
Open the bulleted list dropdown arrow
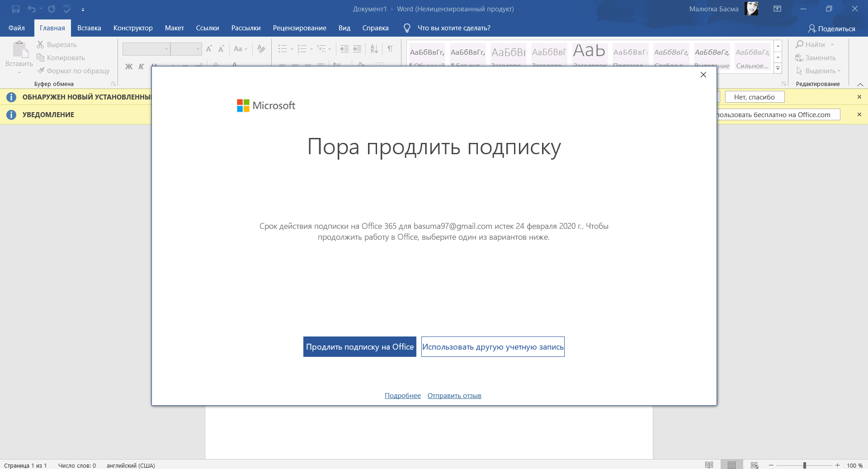[x=292, y=49]
